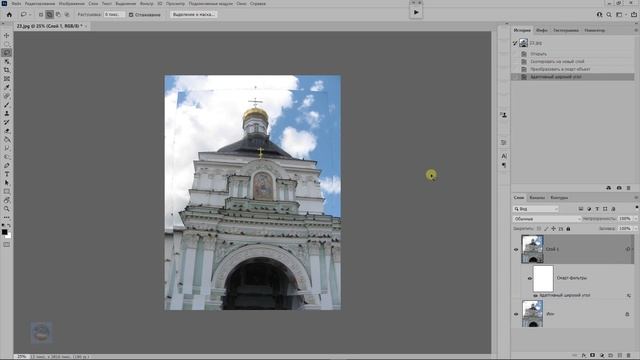
Task: Click the Intersect with selection mode icon
Action: (67, 14)
